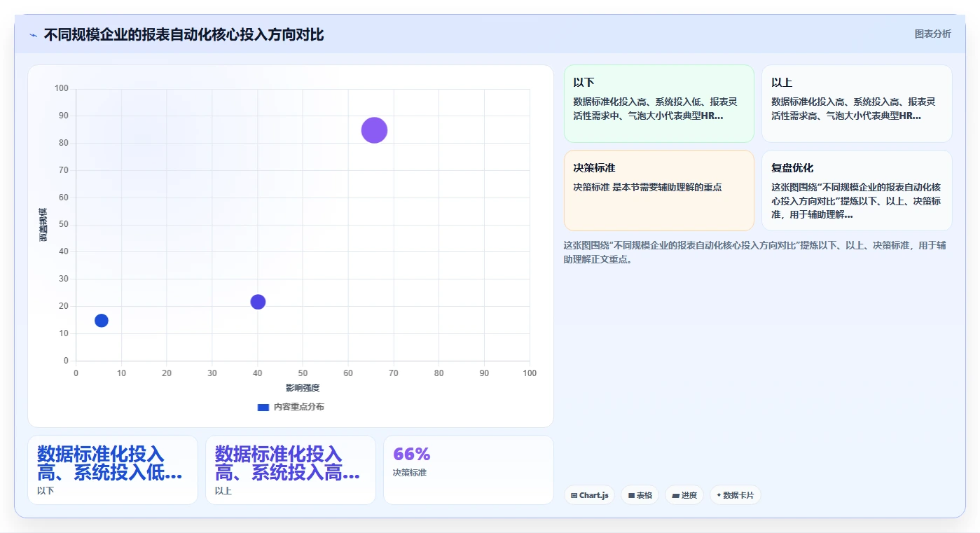Viewport: 980px width, 533px height.
Task: Select the 数据卡片 tag pill
Action: 735,495
